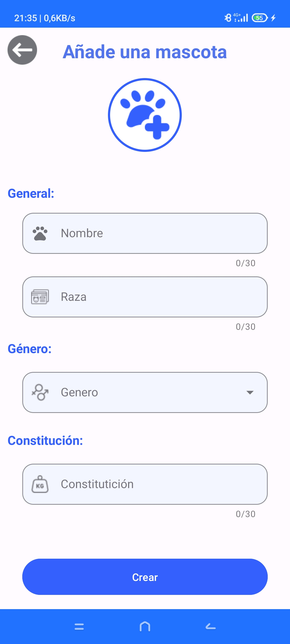The image size is (290, 644).
Task: Tap the Constitución section heading
Action: pyautogui.click(x=45, y=441)
